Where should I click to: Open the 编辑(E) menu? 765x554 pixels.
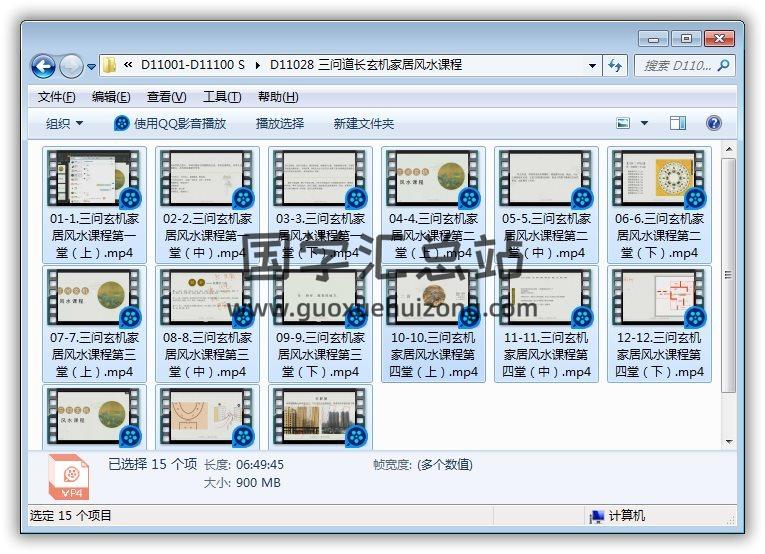[111, 97]
